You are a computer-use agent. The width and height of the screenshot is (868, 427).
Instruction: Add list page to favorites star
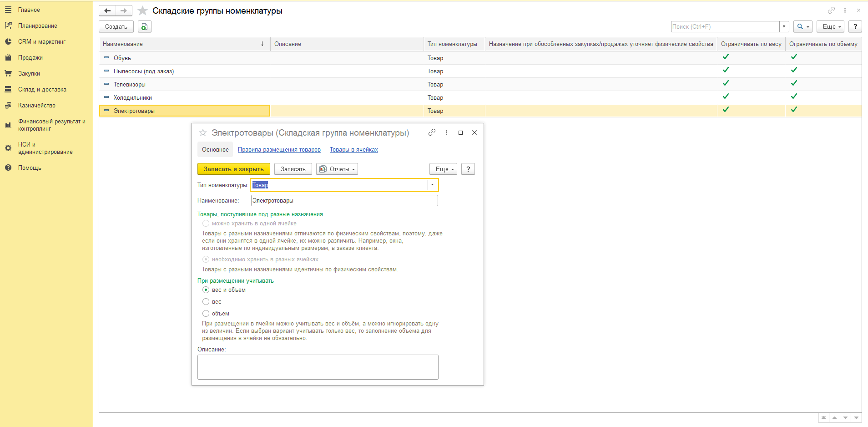(143, 10)
